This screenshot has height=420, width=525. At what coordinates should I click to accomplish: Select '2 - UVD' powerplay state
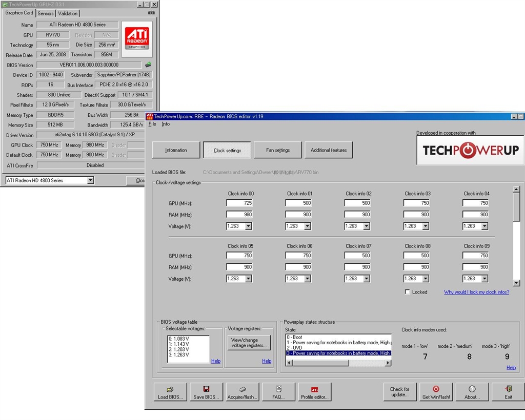pos(338,348)
